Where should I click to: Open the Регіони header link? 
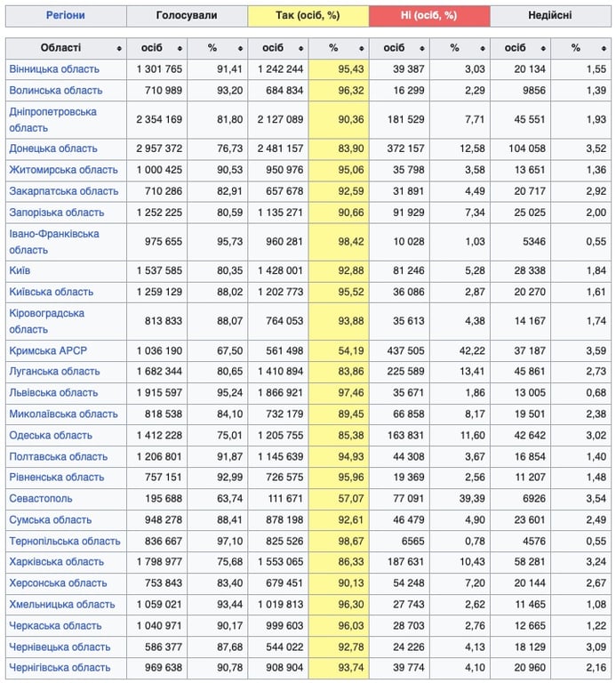pos(66,16)
